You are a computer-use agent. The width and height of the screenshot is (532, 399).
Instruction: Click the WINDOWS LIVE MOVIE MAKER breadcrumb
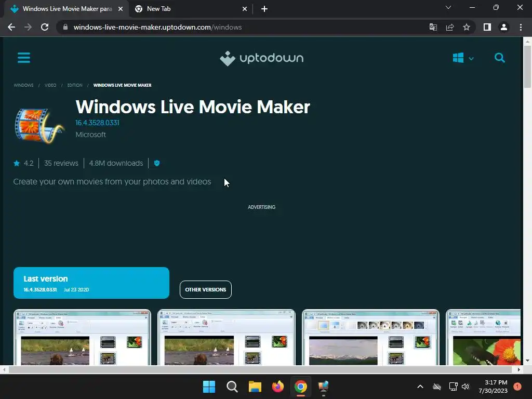(122, 85)
